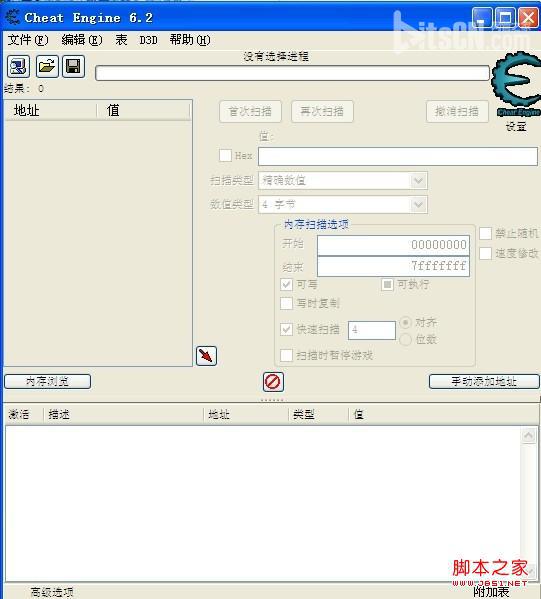Click the 附加表 label at bottom right
The width and height of the screenshot is (541, 599).
click(x=491, y=592)
